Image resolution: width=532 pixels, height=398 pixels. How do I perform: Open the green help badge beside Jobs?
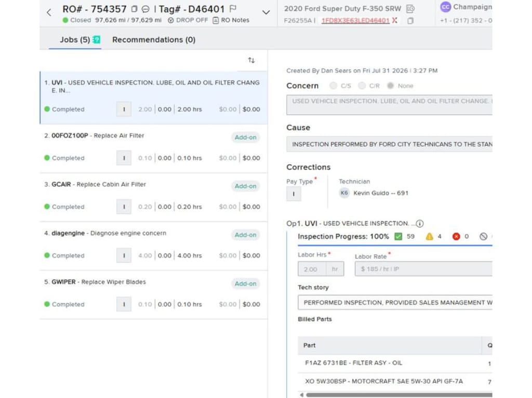(96, 39)
